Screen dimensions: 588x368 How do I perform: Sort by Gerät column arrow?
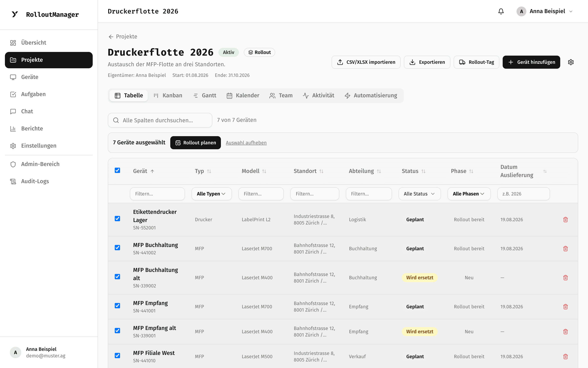[x=152, y=171]
